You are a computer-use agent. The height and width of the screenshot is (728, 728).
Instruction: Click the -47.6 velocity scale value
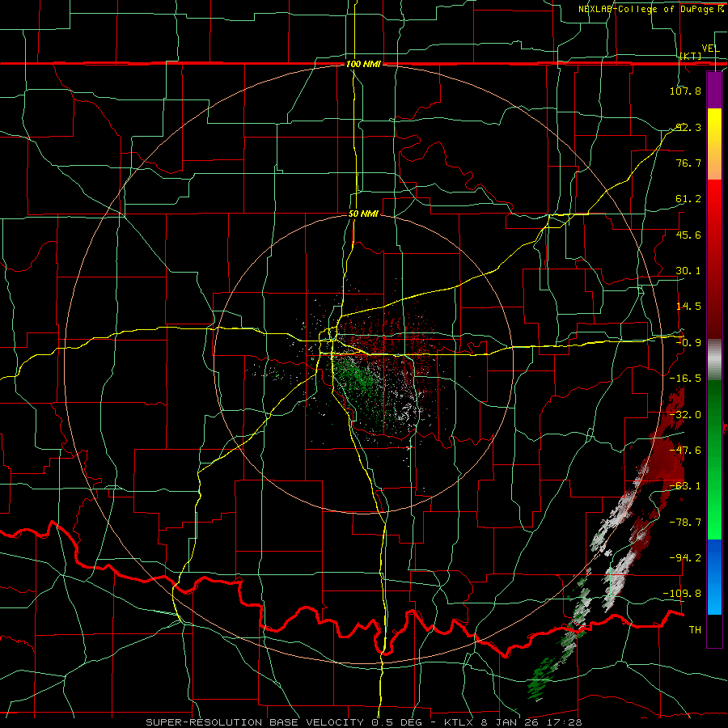[x=685, y=451]
